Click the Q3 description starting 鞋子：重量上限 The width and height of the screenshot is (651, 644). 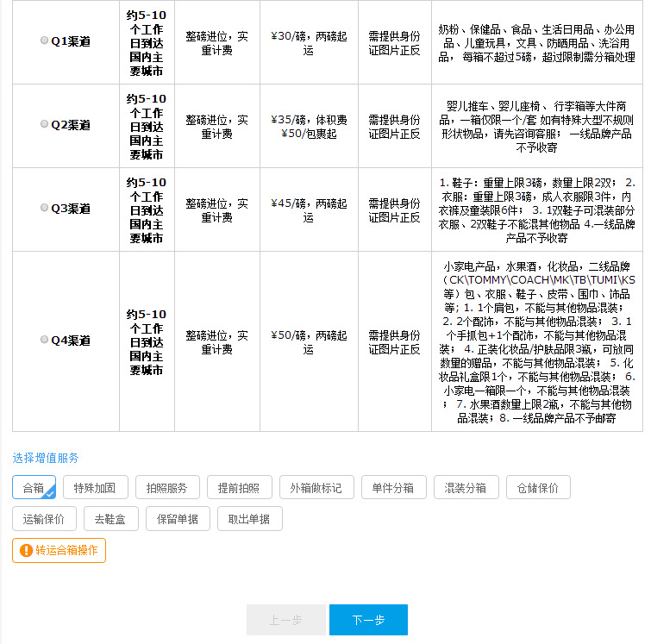[537, 209]
